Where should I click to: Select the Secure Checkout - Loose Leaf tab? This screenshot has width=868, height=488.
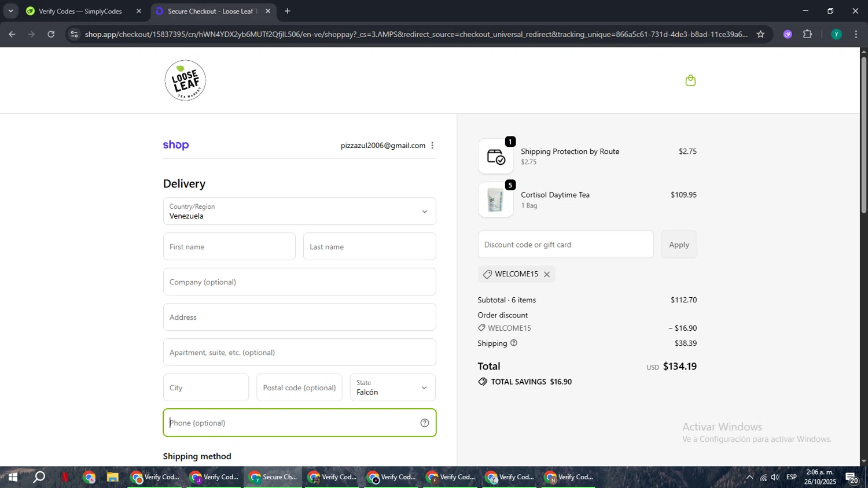coord(212,11)
